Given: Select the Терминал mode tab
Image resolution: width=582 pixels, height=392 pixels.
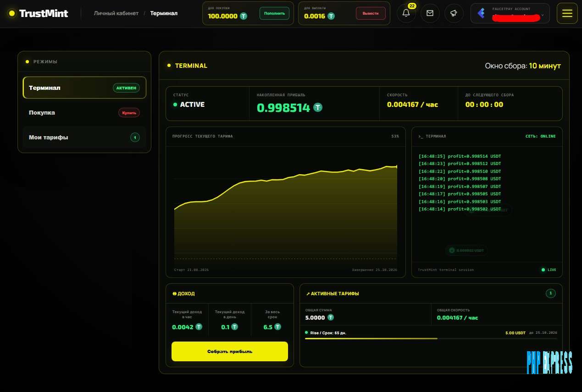Looking at the screenshot, I should click(84, 88).
